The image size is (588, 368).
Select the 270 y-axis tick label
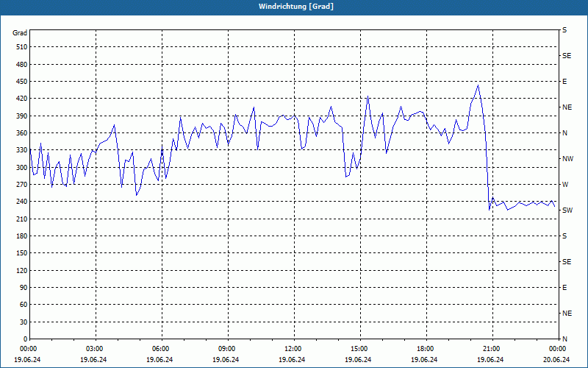point(22,185)
